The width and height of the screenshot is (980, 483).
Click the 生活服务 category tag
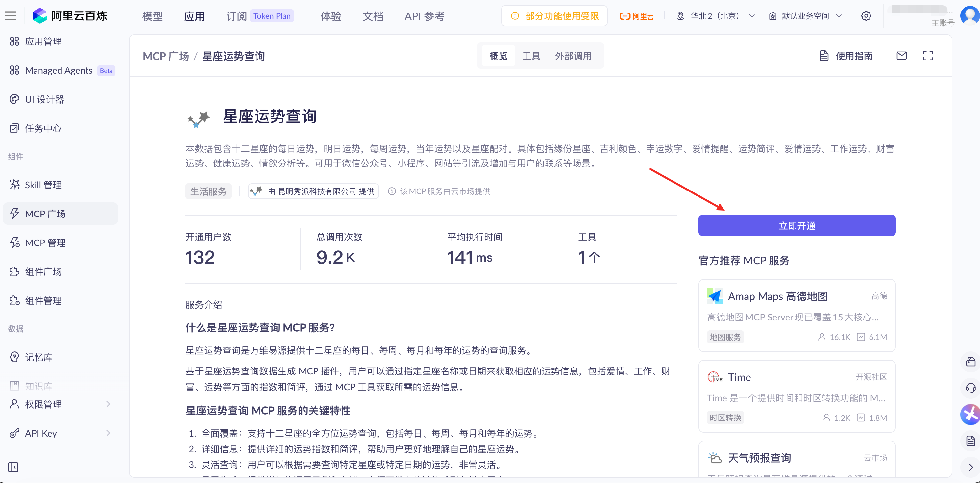coord(208,191)
